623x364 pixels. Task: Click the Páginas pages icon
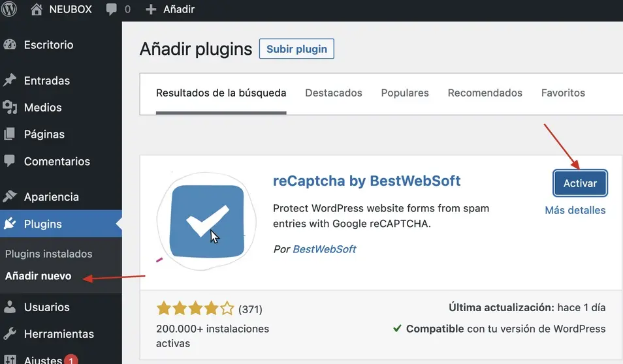click(x=10, y=134)
